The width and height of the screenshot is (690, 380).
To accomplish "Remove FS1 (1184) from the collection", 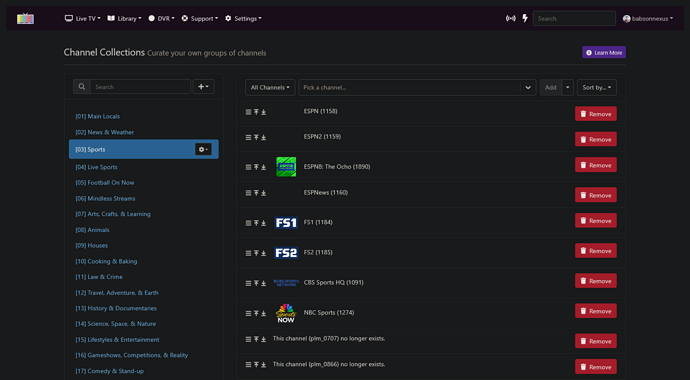I will click(x=596, y=221).
